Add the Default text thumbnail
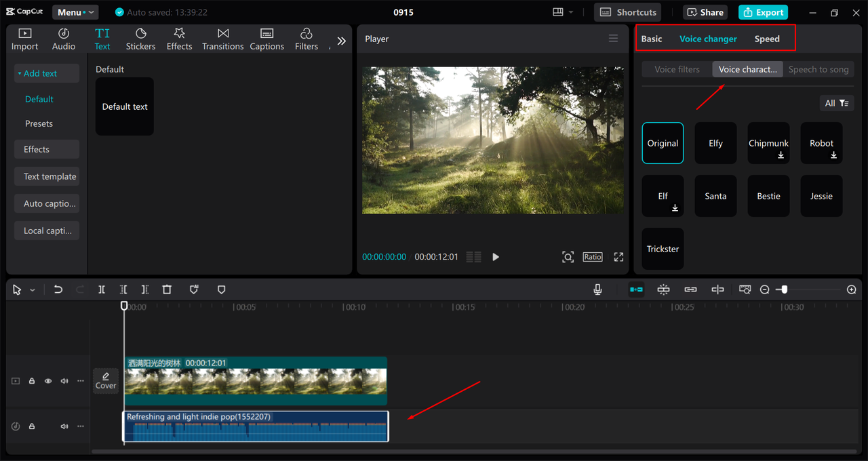The height and width of the screenshot is (461, 868). pyautogui.click(x=125, y=106)
